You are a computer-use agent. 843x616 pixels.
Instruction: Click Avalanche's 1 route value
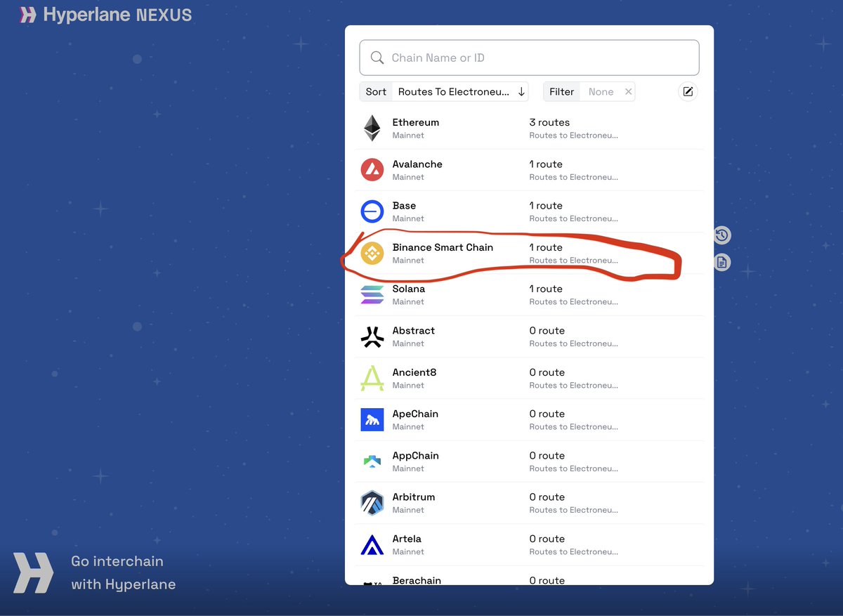click(546, 164)
